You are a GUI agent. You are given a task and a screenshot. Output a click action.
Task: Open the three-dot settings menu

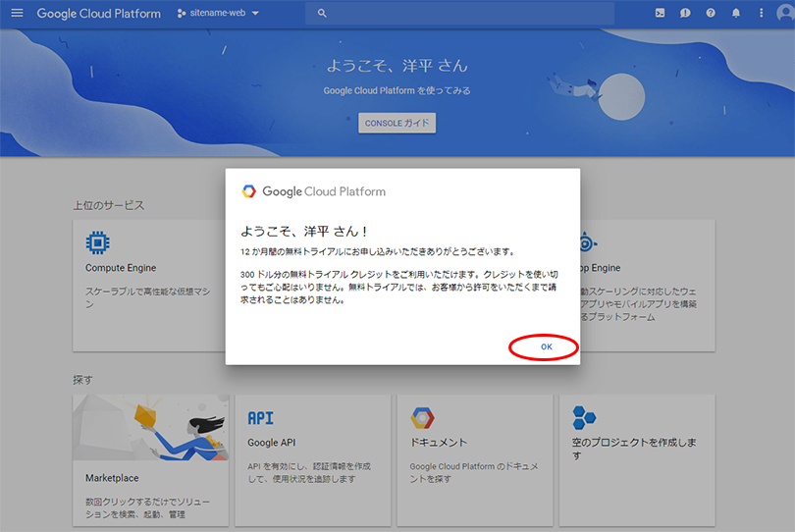pyautogui.click(x=761, y=13)
